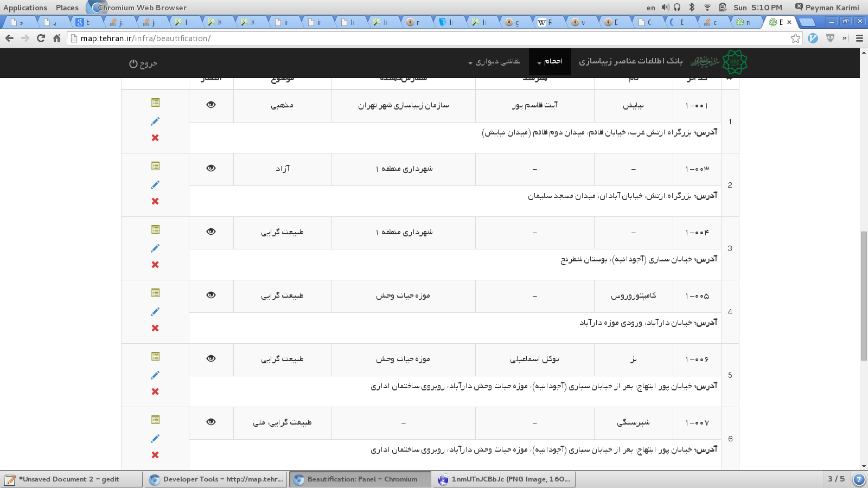This screenshot has height=488, width=868.
Task: Click subject cell طبیعت گرایی، ملی
Action: (282, 422)
